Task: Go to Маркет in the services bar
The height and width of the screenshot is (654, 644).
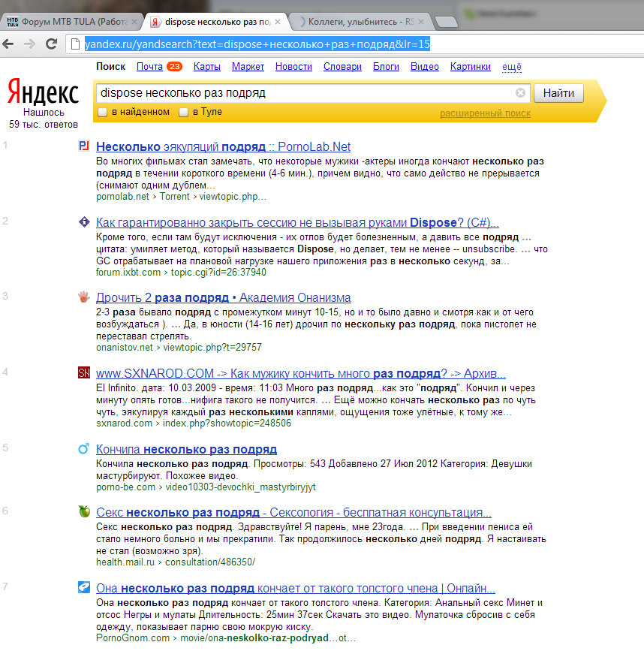Action: pyautogui.click(x=248, y=67)
